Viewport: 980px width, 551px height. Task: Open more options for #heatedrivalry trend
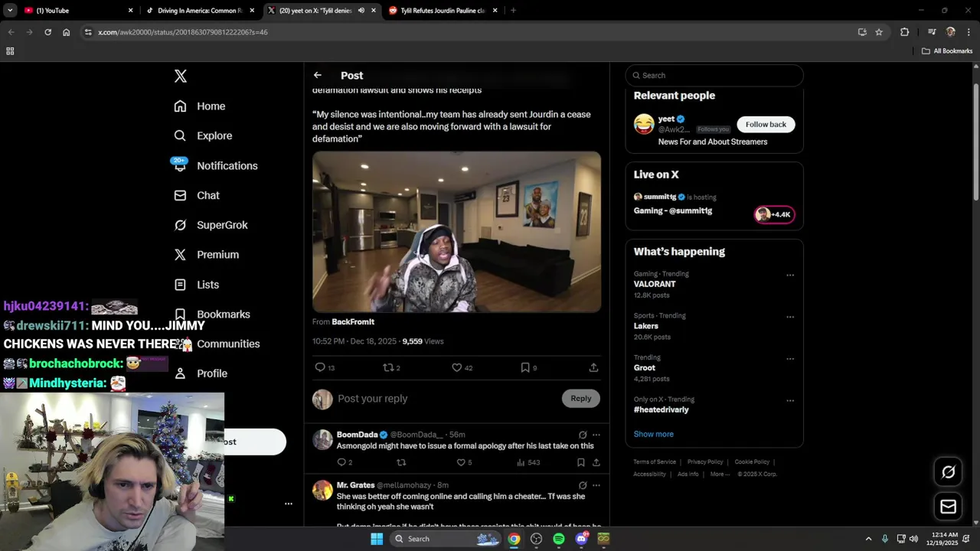pyautogui.click(x=790, y=400)
